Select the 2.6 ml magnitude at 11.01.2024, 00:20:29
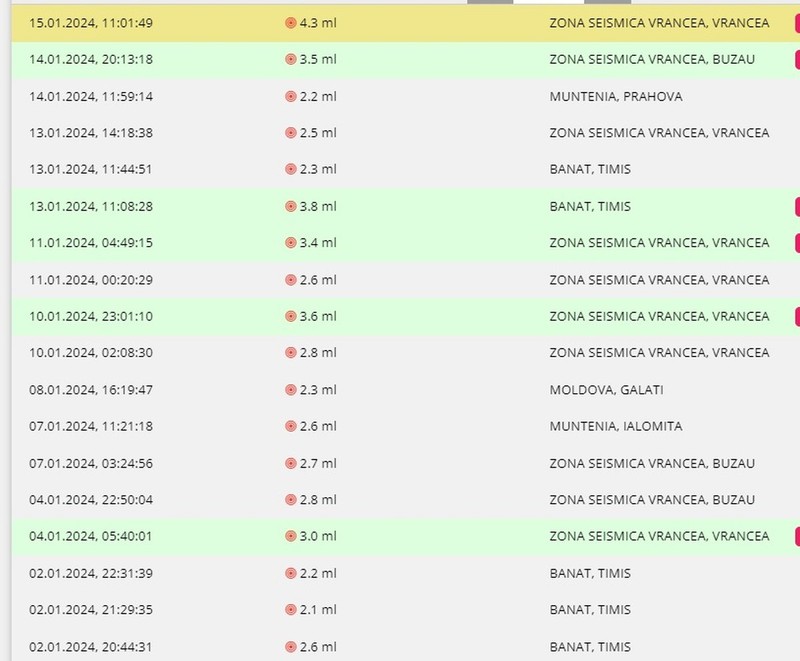The height and width of the screenshot is (661, 800). (x=318, y=280)
